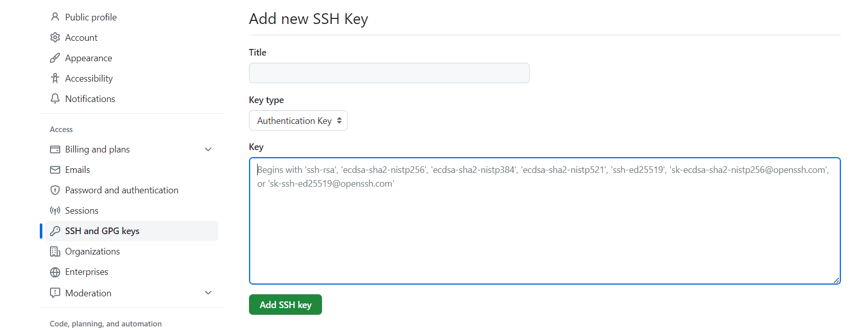
Task: Click the Organizations building icon
Action: pos(55,251)
